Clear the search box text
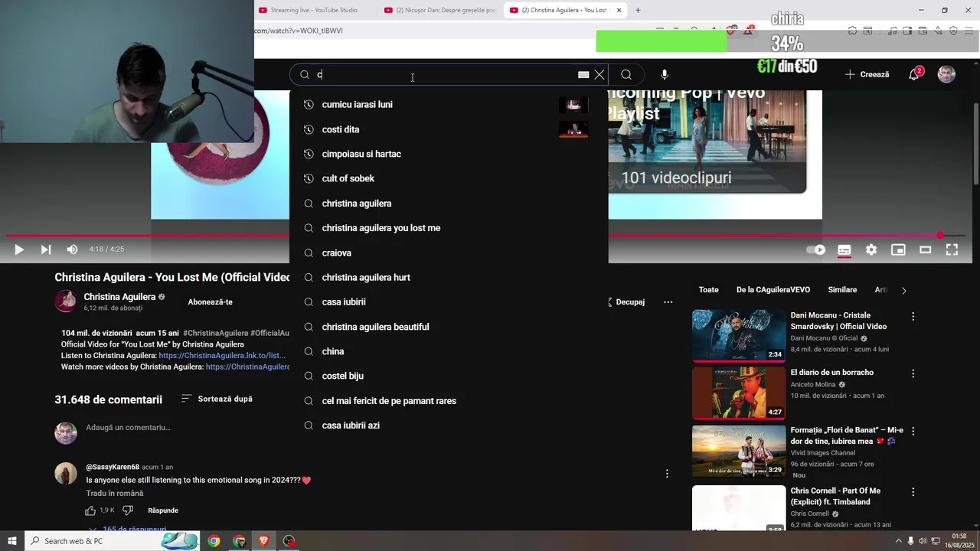Image resolution: width=980 pixels, height=551 pixels. (599, 74)
